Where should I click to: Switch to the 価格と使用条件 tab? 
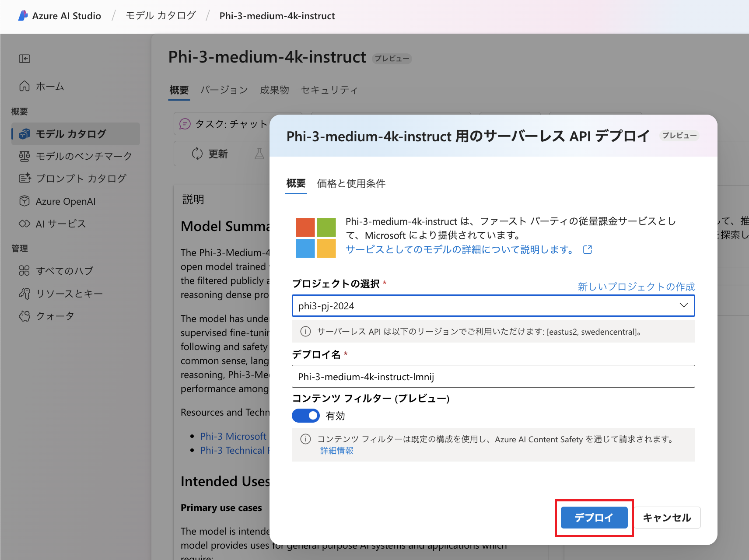pyautogui.click(x=351, y=183)
